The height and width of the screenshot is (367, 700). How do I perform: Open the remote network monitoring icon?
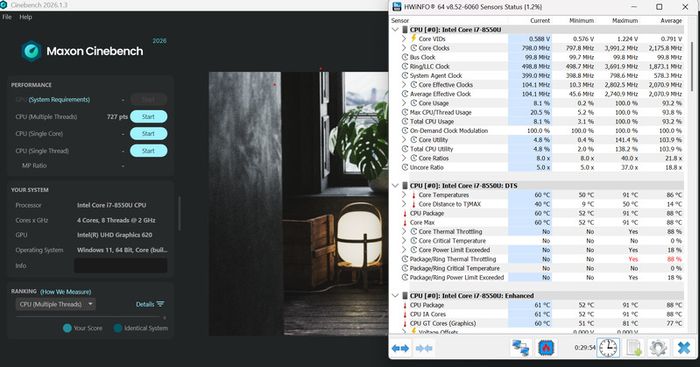521,348
